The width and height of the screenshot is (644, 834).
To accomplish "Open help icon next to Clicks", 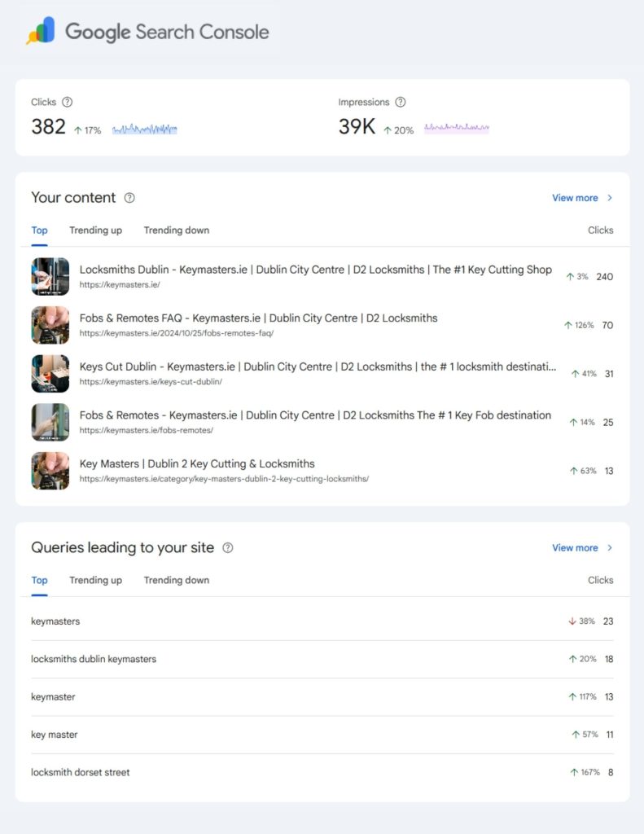I will tap(68, 103).
